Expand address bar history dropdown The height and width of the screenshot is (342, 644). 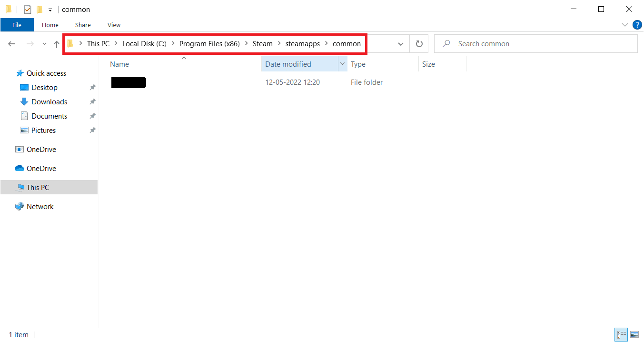[400, 44]
